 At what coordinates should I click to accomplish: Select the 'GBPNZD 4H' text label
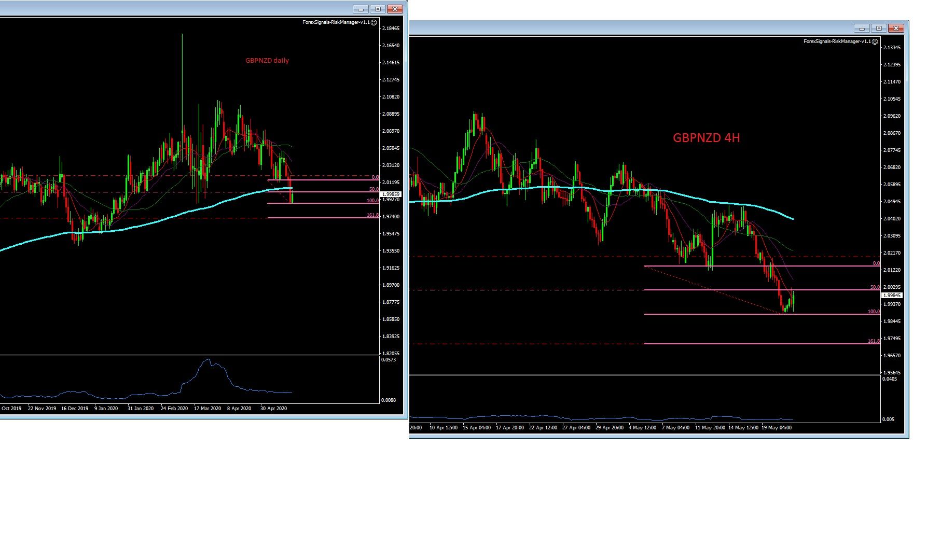click(x=707, y=138)
